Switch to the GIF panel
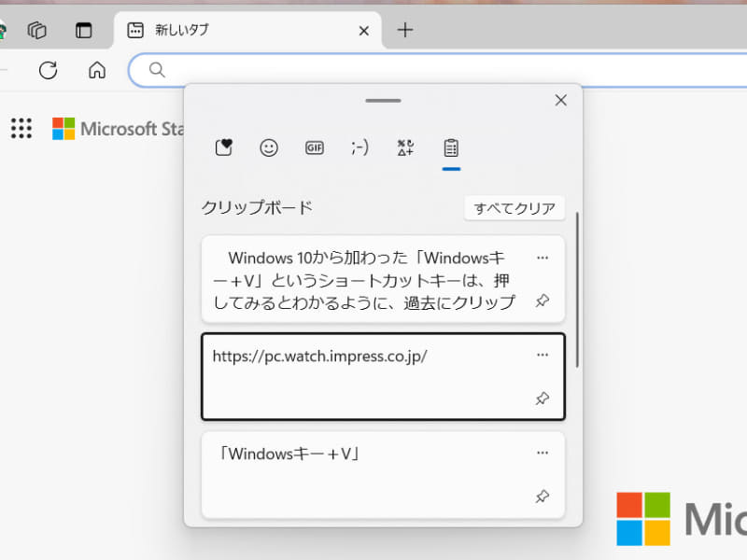747x560 pixels. click(x=314, y=147)
